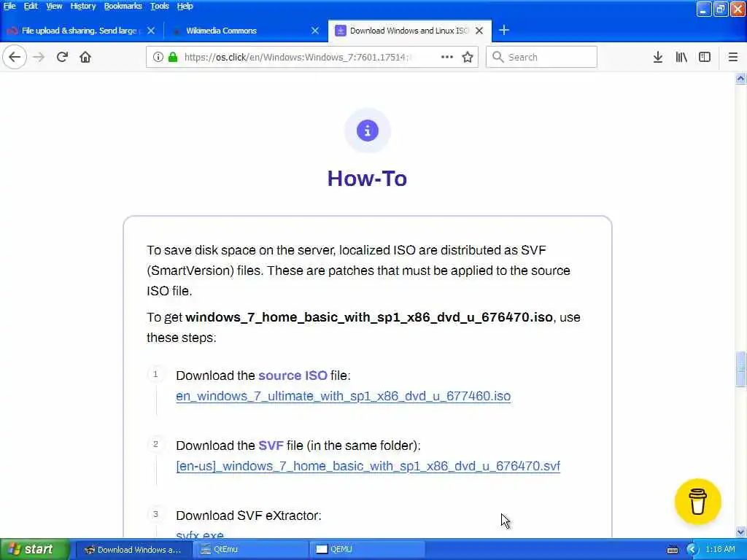Reload the current page
Screen dimensions: 747x560
point(62,57)
